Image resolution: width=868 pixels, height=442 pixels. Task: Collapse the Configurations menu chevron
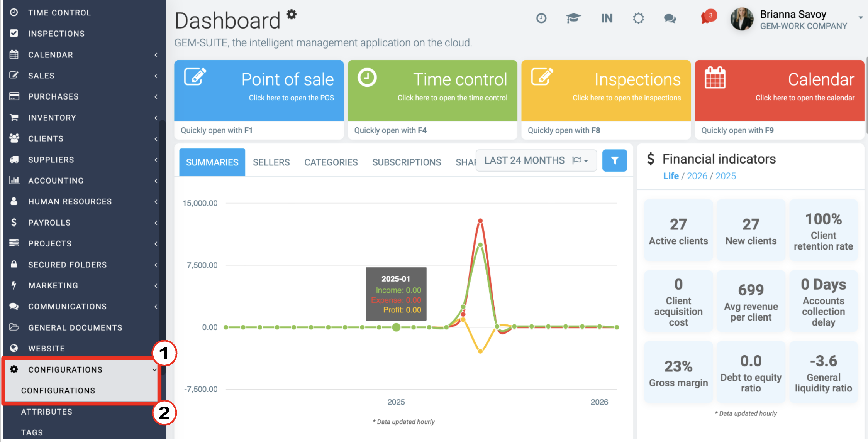[x=154, y=369]
